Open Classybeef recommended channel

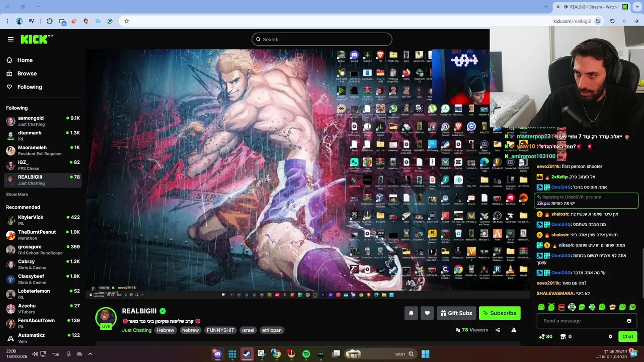[x=43, y=279]
